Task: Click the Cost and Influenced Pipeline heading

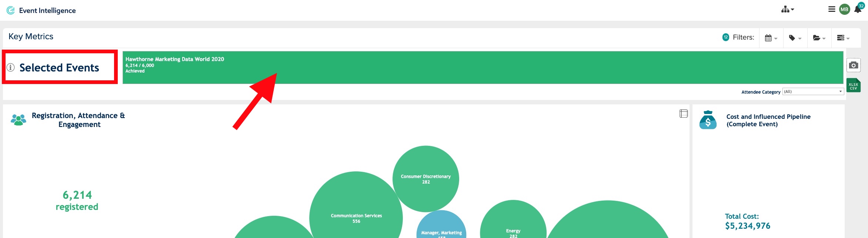Action: point(768,120)
